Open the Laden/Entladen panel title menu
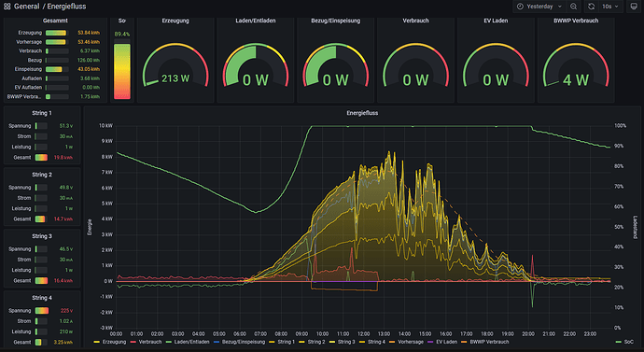Image resolution: width=644 pixels, height=352 pixels. (256, 21)
